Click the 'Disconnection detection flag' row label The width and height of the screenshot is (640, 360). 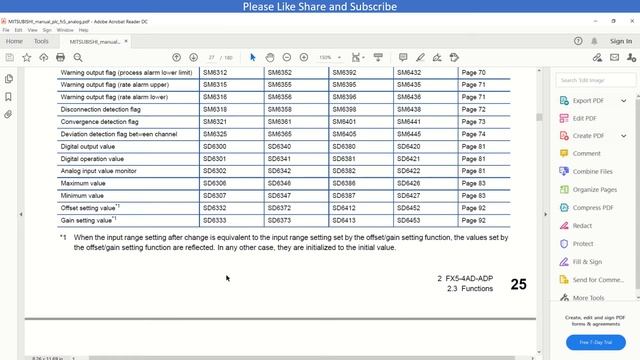(x=100, y=109)
